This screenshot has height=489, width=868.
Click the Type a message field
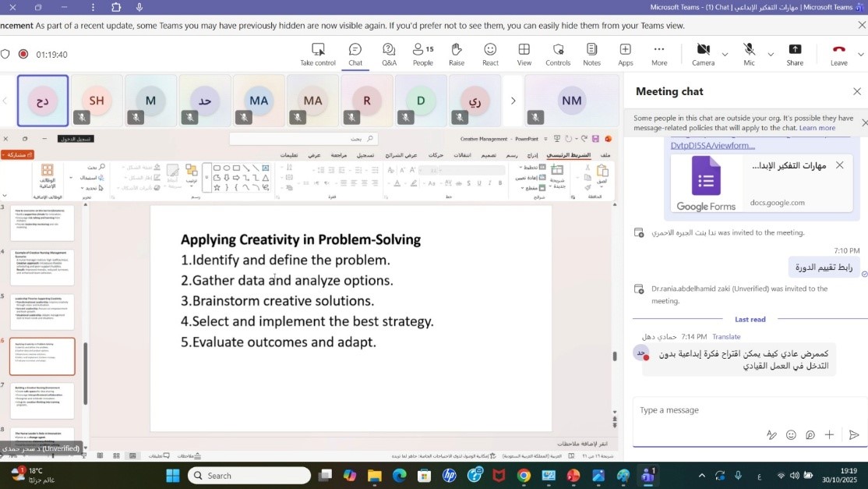[x=732, y=410]
